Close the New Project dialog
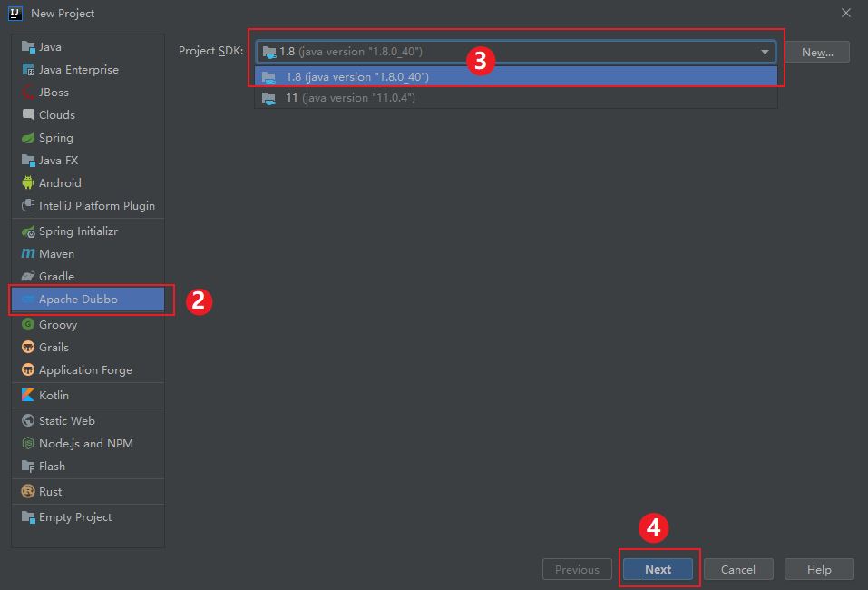This screenshot has width=868, height=590. pos(846,13)
